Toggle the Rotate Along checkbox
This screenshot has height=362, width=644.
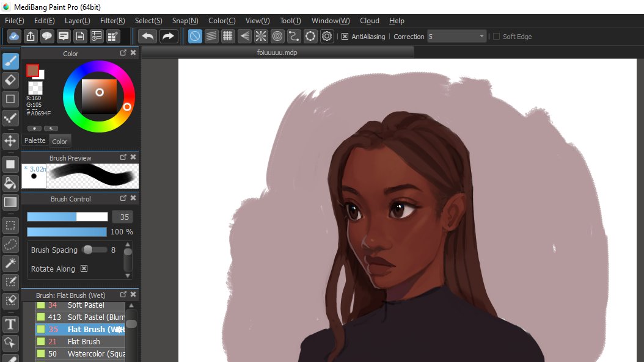(84, 269)
